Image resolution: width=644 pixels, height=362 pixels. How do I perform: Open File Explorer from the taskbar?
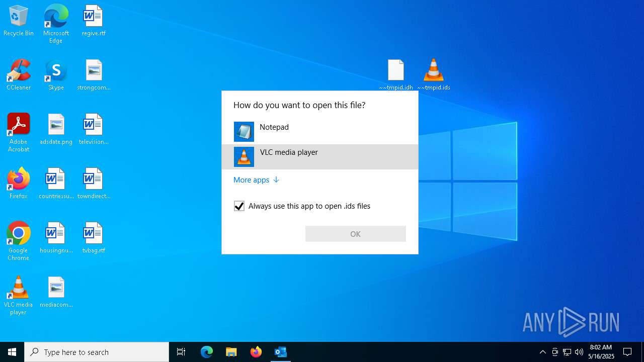coord(231,352)
